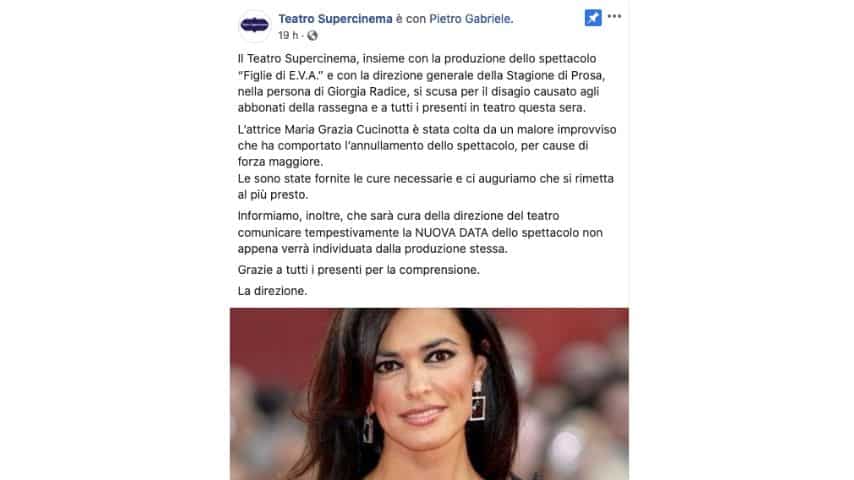Click the "La direzione." signature line
The height and width of the screenshot is (480, 854).
click(x=272, y=291)
